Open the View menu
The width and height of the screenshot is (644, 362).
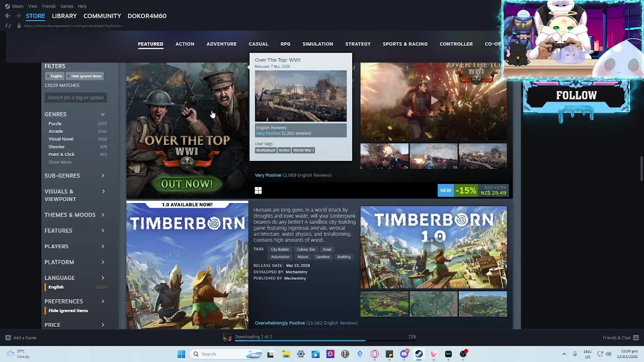click(33, 6)
